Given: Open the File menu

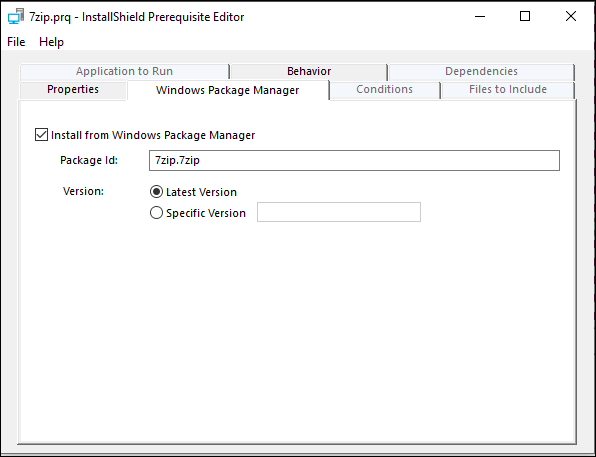Looking at the screenshot, I should click(16, 42).
